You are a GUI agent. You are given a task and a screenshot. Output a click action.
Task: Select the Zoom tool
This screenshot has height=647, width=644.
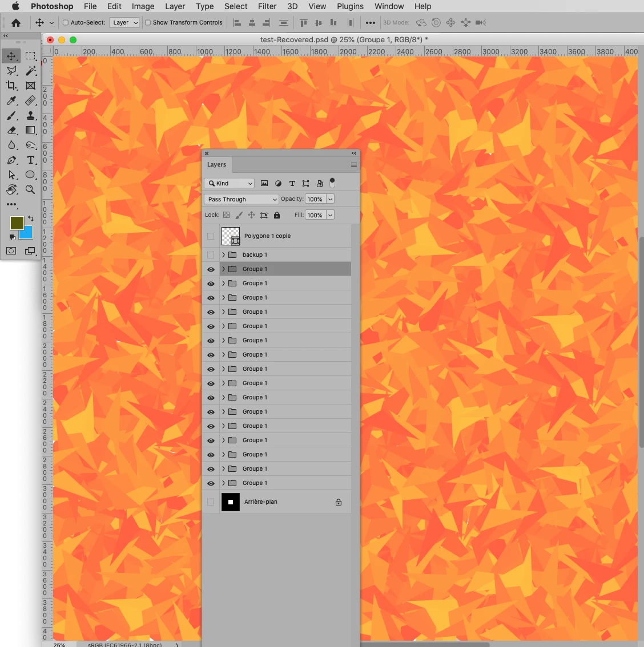coord(31,190)
